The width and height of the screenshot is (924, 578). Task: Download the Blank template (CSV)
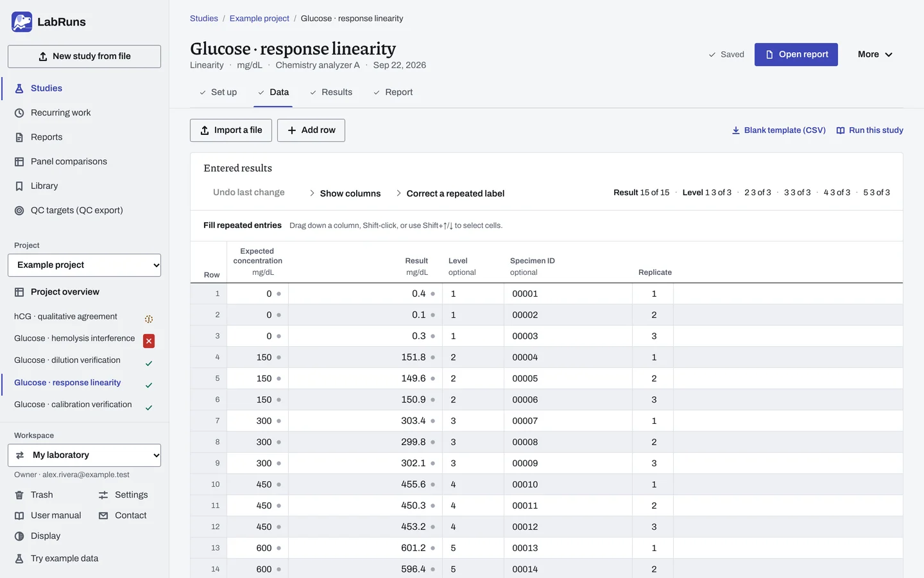778,130
